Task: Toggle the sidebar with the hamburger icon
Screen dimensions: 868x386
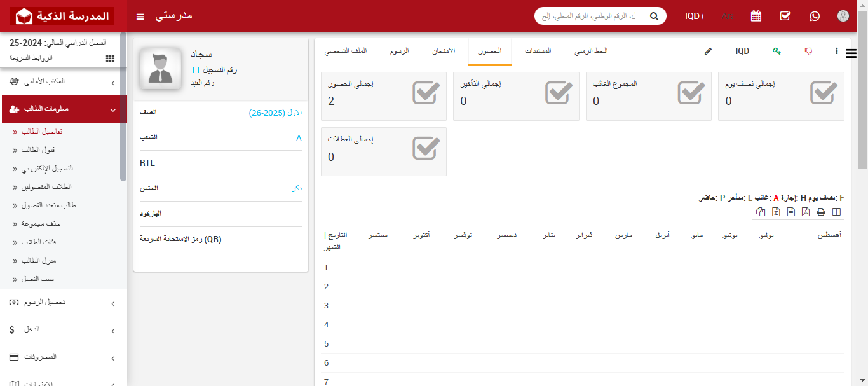Action: pyautogui.click(x=140, y=16)
